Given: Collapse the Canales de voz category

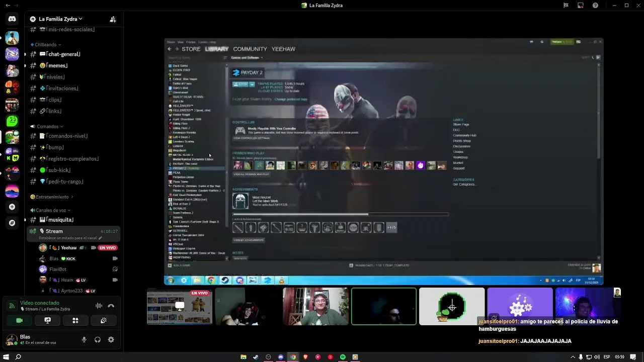Looking at the screenshot, I should coord(50,210).
